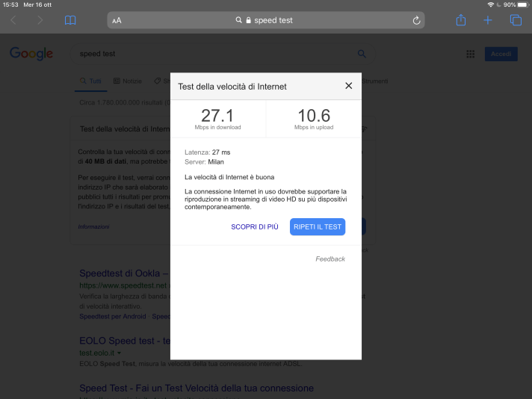
Task: Click SCOPRI DI PIÙ link
Action: (254, 226)
